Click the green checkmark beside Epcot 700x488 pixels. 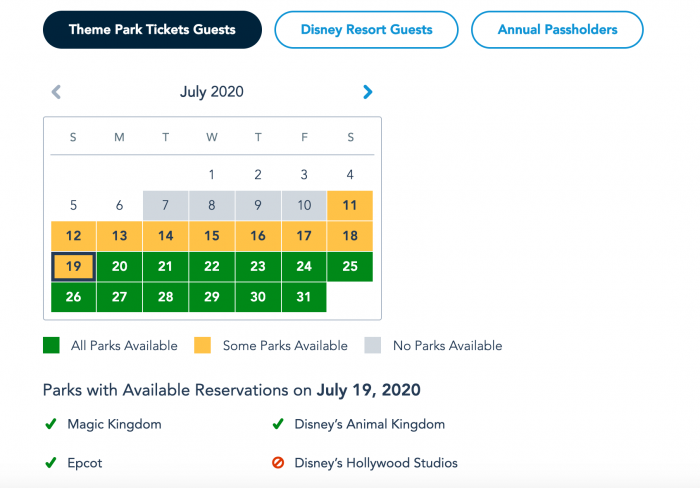pos(50,463)
